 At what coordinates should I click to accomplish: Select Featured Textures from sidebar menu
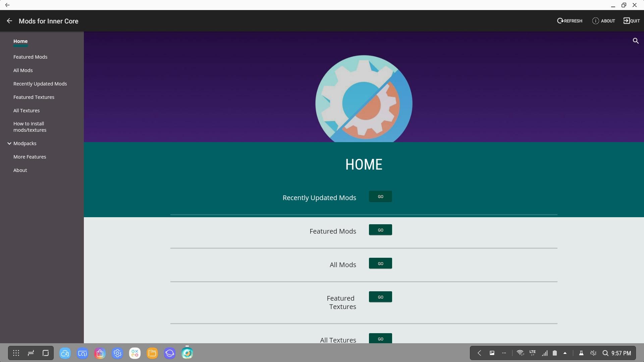click(34, 97)
